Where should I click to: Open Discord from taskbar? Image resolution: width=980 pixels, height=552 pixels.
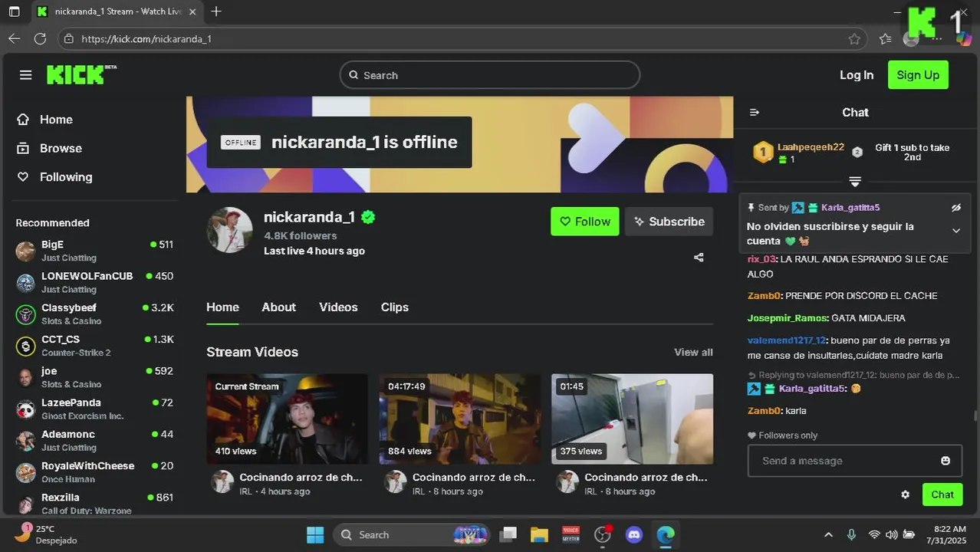click(x=633, y=534)
